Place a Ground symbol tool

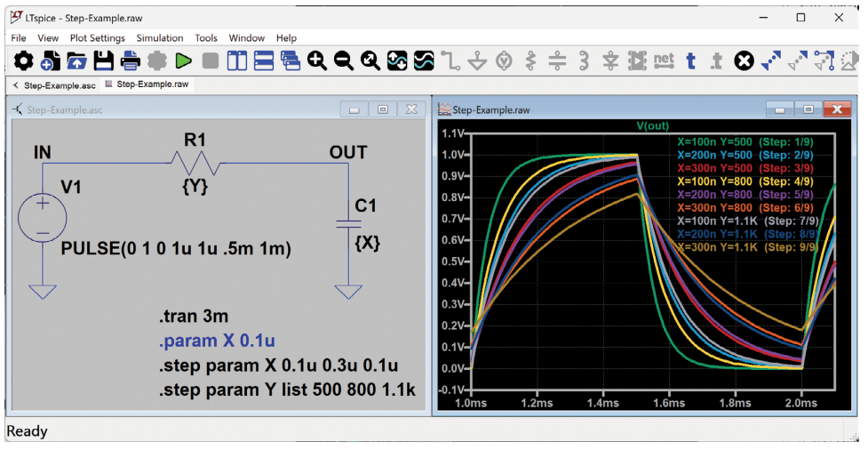pyautogui.click(x=476, y=60)
